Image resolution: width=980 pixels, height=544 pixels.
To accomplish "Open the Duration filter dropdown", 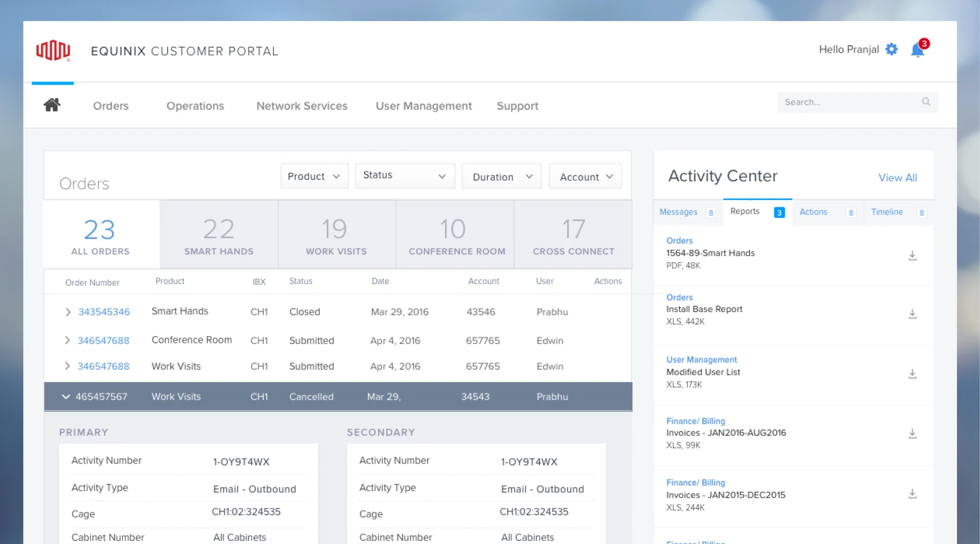I will pos(501,176).
